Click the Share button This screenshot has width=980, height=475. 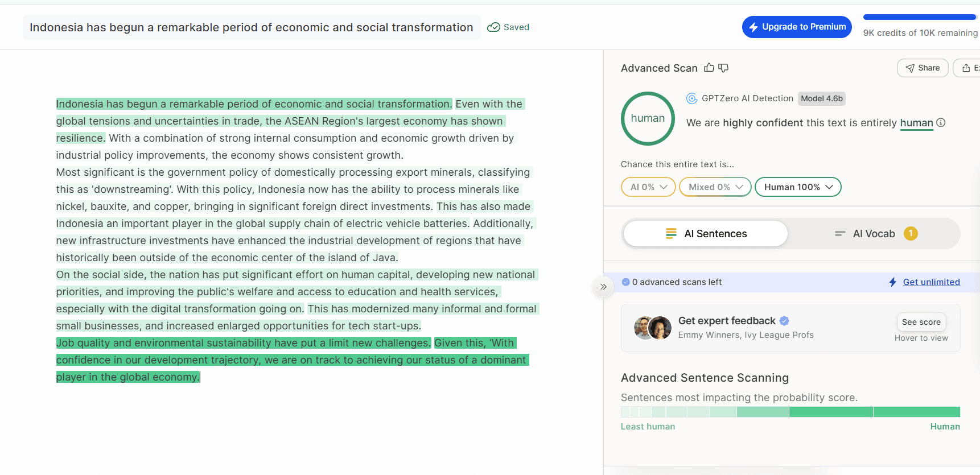[x=923, y=68]
